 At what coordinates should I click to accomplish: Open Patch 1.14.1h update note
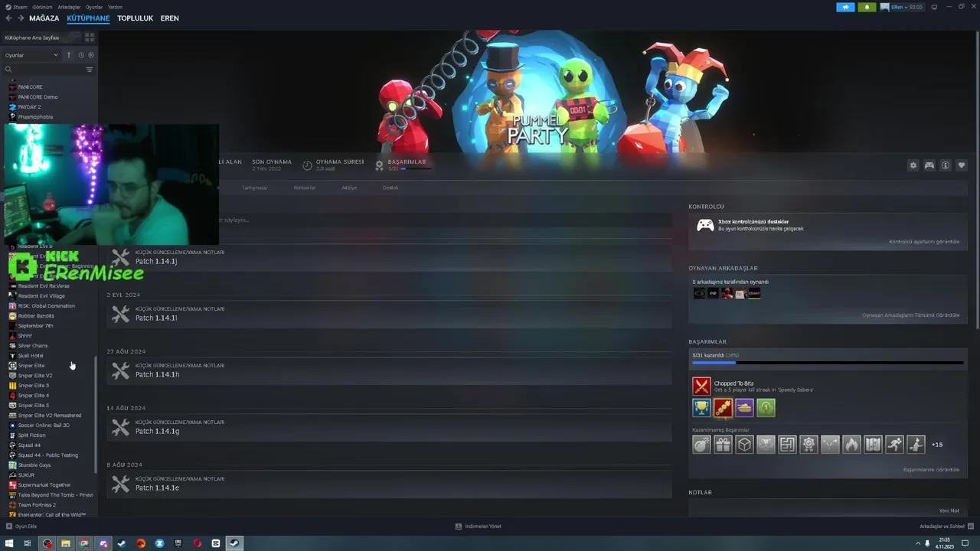pos(389,370)
